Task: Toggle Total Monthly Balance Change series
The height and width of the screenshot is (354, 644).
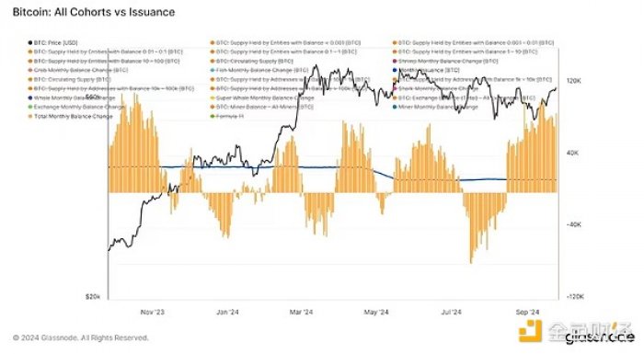Action: click(x=73, y=117)
